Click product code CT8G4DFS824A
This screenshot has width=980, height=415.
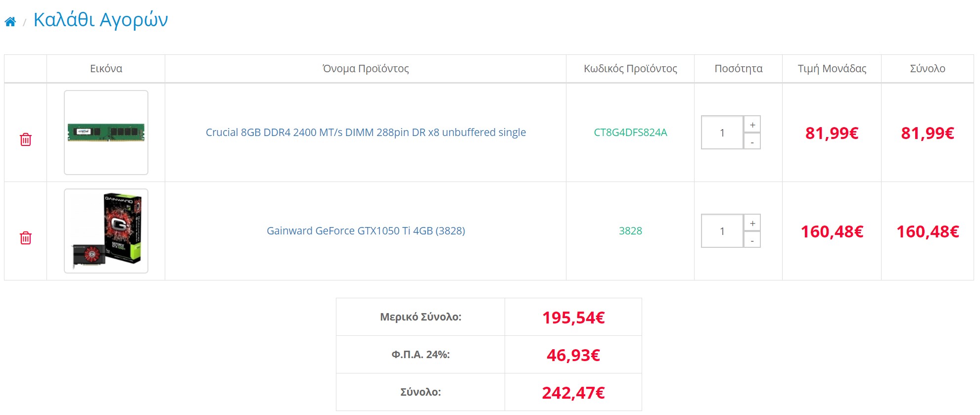point(630,133)
